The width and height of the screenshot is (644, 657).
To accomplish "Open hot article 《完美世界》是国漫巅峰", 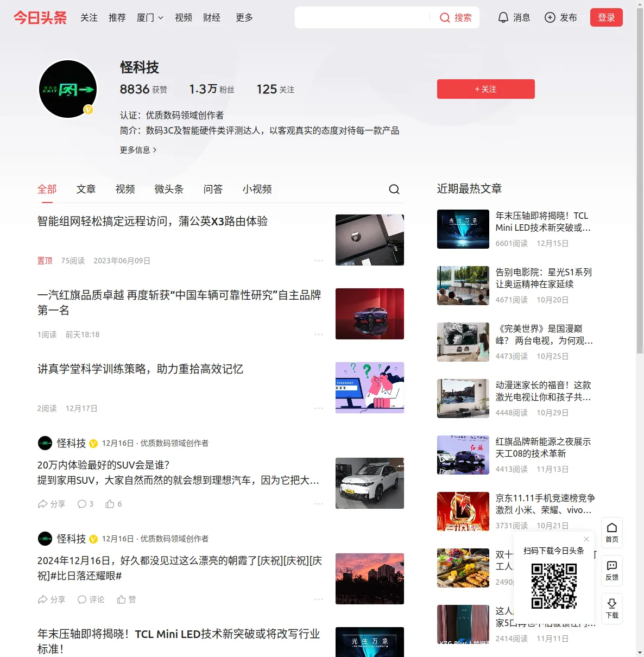I will tap(544, 334).
